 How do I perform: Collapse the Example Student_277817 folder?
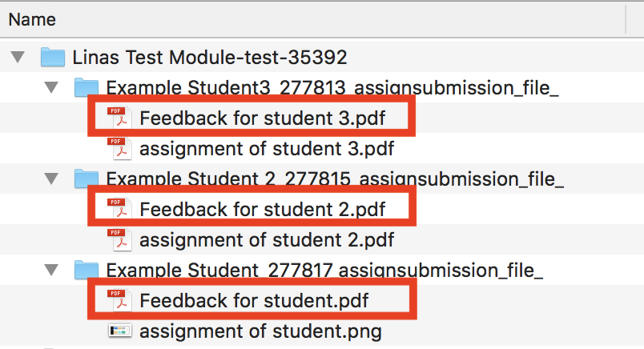click(x=51, y=270)
